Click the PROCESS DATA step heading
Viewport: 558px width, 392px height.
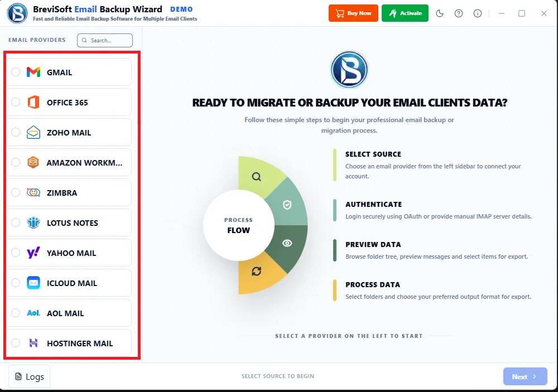point(373,284)
